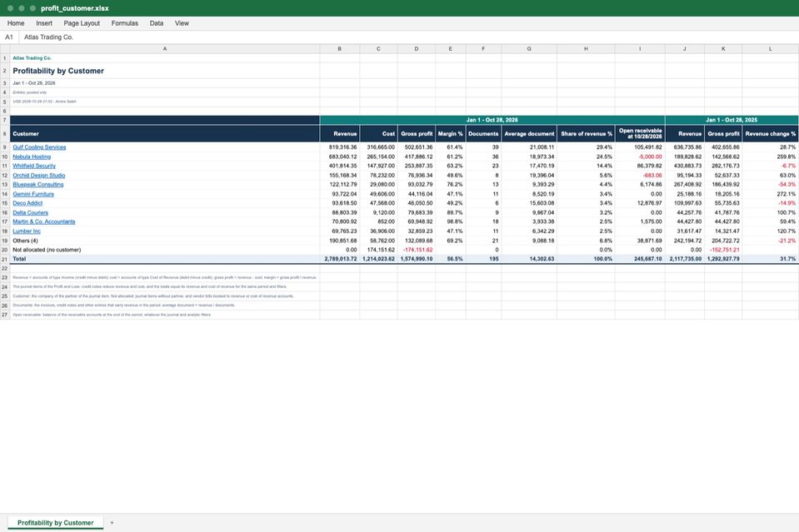
Task: Open the Gemini Furniture link
Action: (x=33, y=194)
